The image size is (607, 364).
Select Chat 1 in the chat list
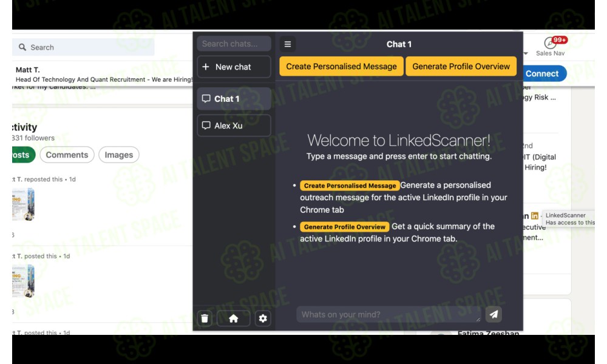tap(234, 99)
